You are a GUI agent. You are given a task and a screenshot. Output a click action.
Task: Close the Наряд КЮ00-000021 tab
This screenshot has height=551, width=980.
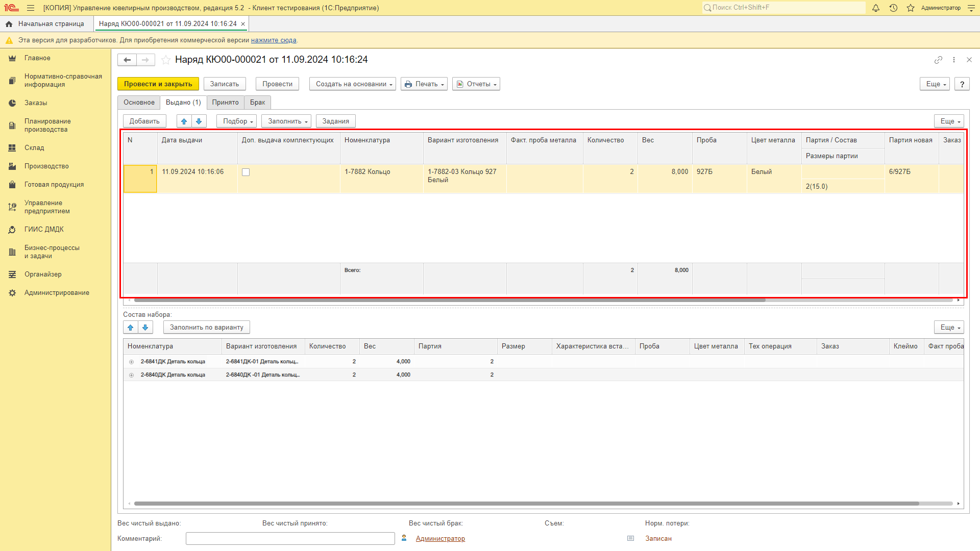tap(243, 24)
